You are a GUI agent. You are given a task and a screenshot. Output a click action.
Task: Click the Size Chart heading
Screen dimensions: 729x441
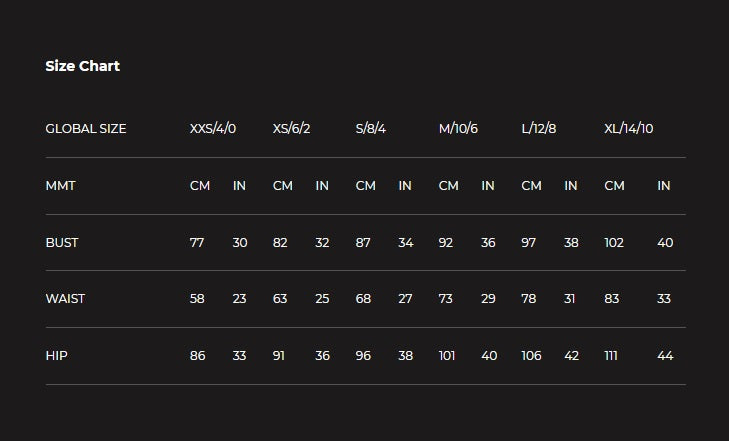tap(82, 66)
